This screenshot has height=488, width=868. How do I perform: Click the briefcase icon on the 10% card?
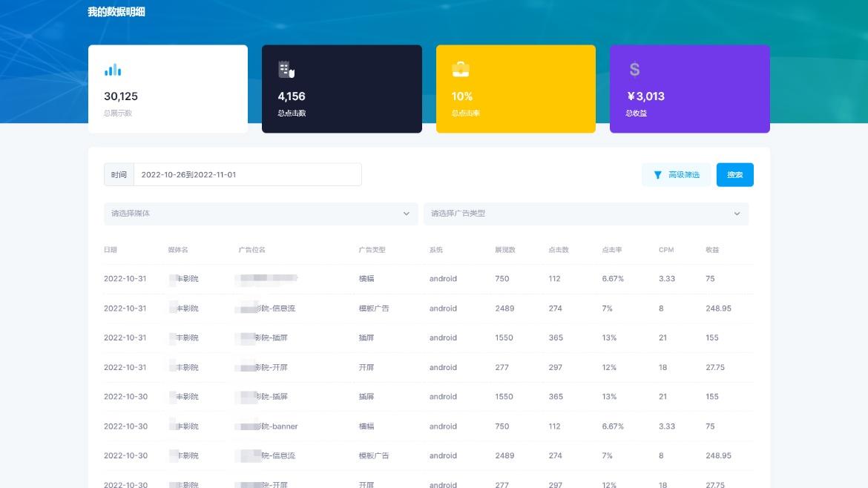tap(461, 69)
